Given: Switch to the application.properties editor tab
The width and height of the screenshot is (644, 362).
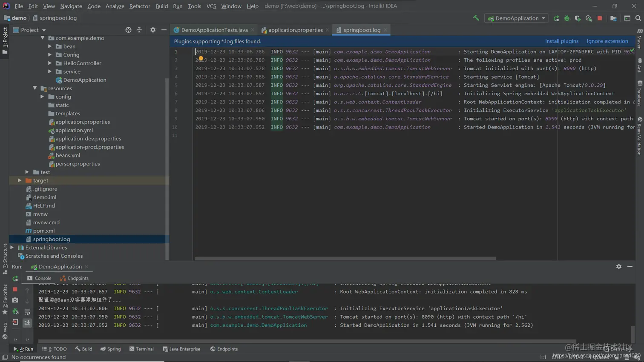Looking at the screenshot, I should coord(295,30).
